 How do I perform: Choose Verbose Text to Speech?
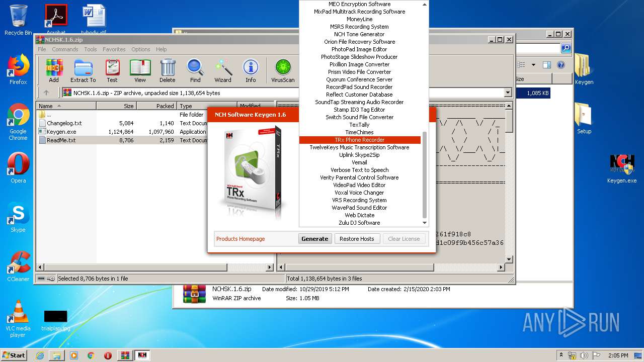pos(359,170)
